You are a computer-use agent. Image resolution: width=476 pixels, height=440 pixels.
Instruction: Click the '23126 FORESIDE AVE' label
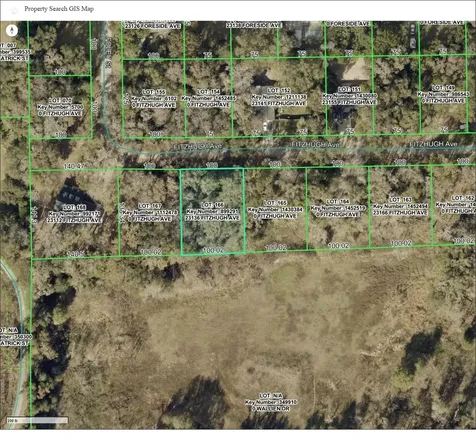click(152, 26)
